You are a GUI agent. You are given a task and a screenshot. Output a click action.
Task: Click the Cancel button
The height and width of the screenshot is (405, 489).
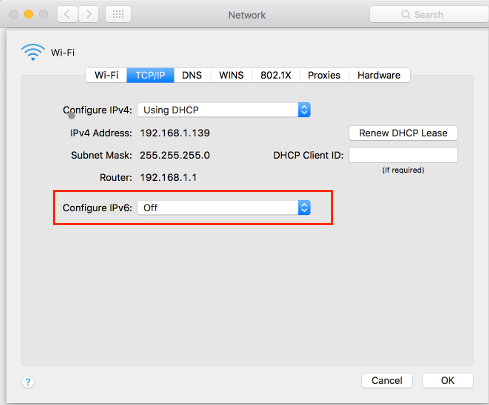click(x=387, y=381)
